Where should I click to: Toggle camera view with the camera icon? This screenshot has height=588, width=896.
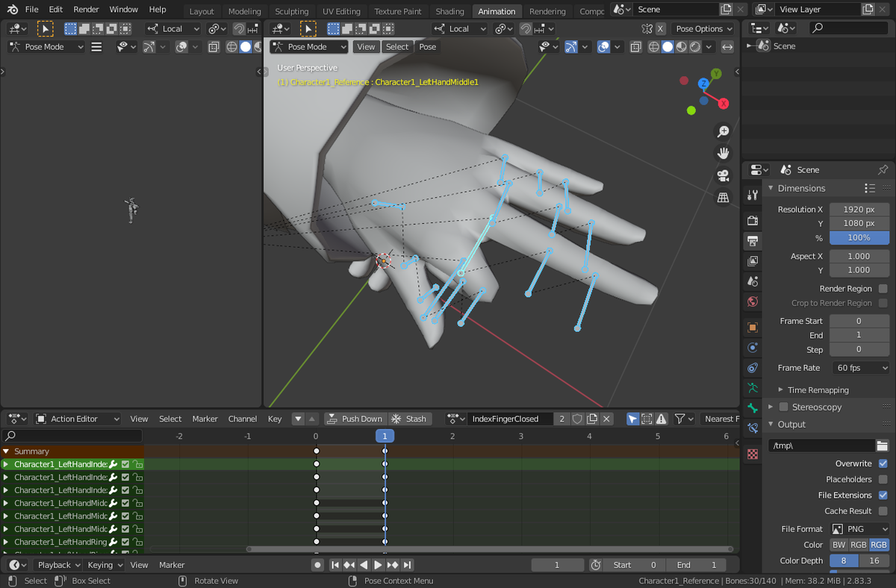click(x=723, y=175)
